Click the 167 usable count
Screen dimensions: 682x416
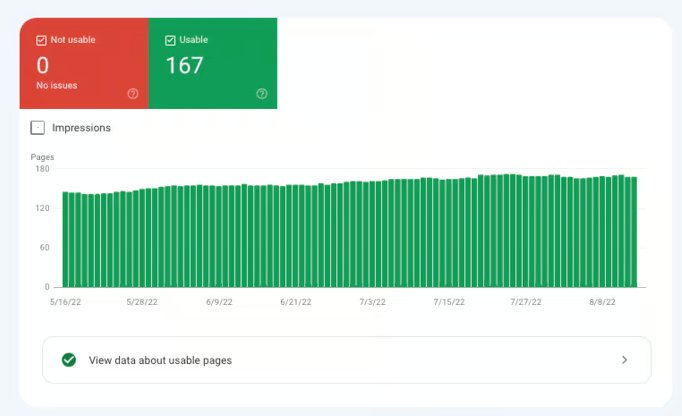pos(184,66)
